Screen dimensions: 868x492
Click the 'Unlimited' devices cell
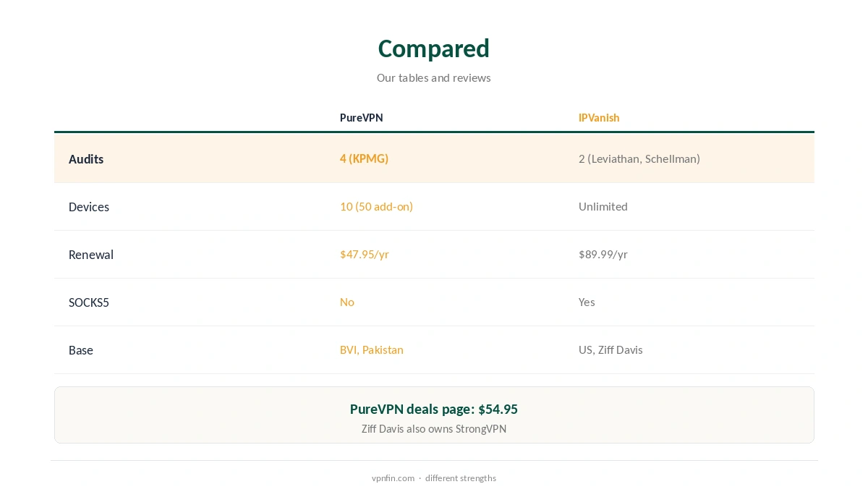pyautogui.click(x=603, y=206)
